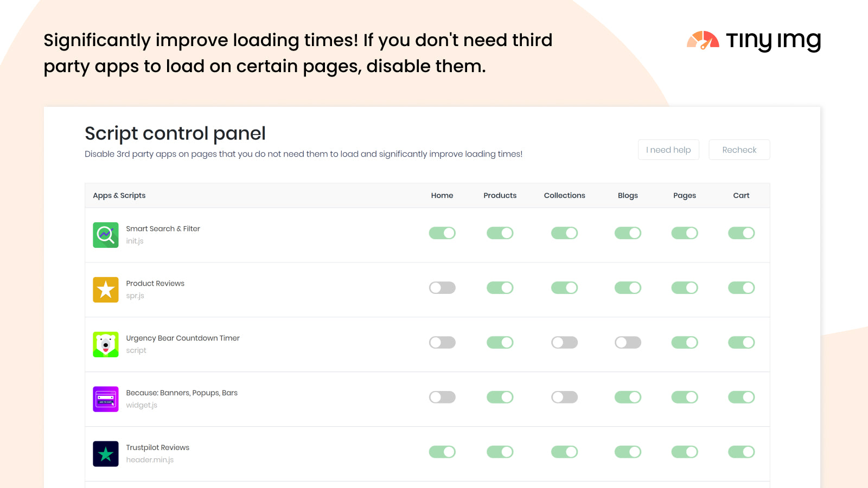Click the Urgency Bear Countdown Timer icon

click(x=106, y=344)
